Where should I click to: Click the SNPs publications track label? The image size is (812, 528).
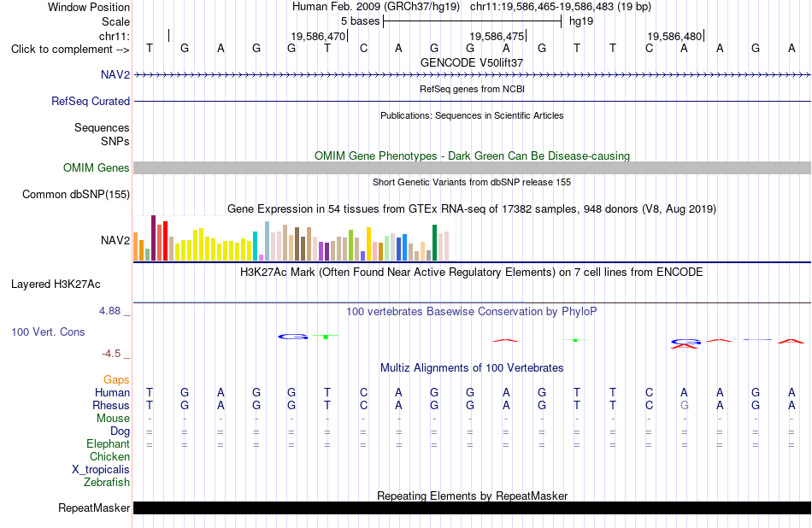(x=115, y=141)
